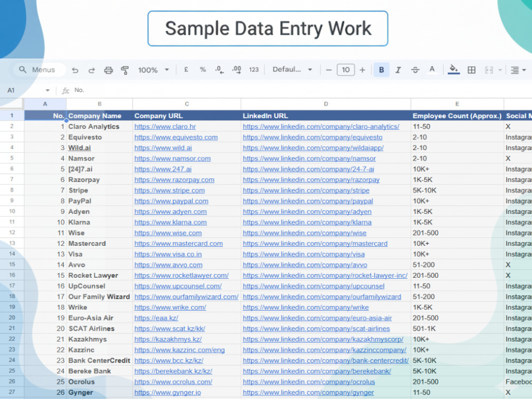The image size is (532, 399).
Task: Select the 51-200 cell in Avvo row
Action: pos(457,264)
